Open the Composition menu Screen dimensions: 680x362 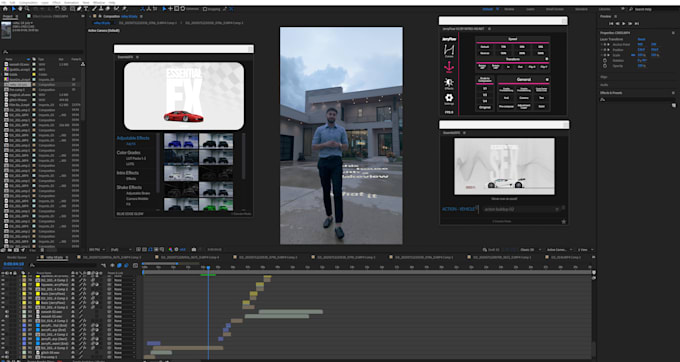[x=29, y=3]
